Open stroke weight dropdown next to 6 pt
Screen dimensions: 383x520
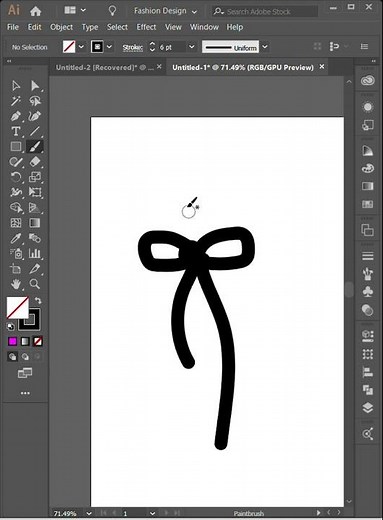(192, 47)
